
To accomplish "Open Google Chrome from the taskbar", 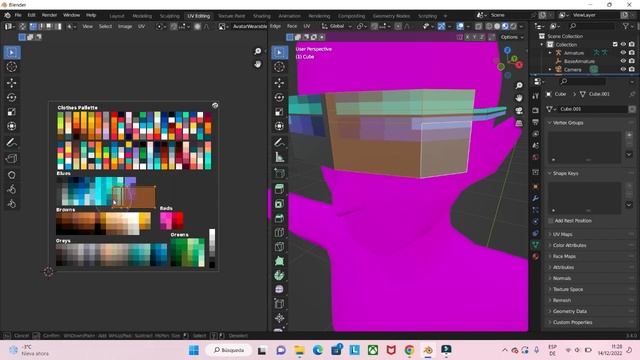I will pyautogui.click(x=409, y=350).
